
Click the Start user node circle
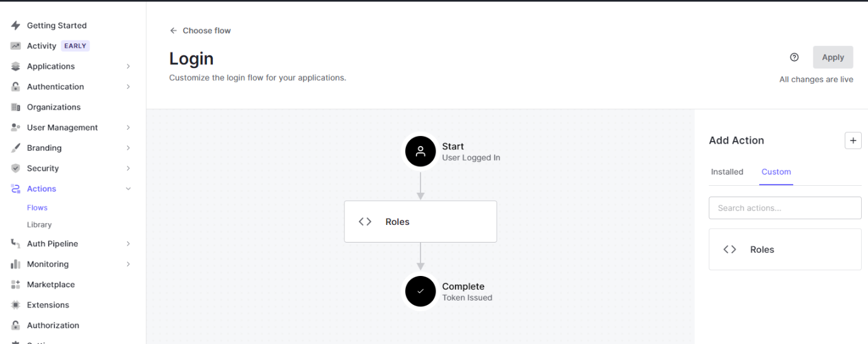(420, 152)
